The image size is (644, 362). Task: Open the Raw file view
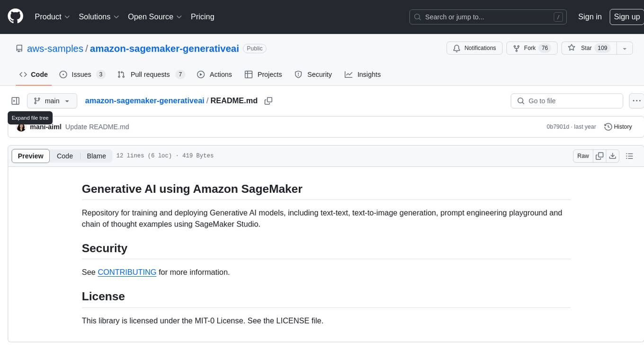[583, 156]
